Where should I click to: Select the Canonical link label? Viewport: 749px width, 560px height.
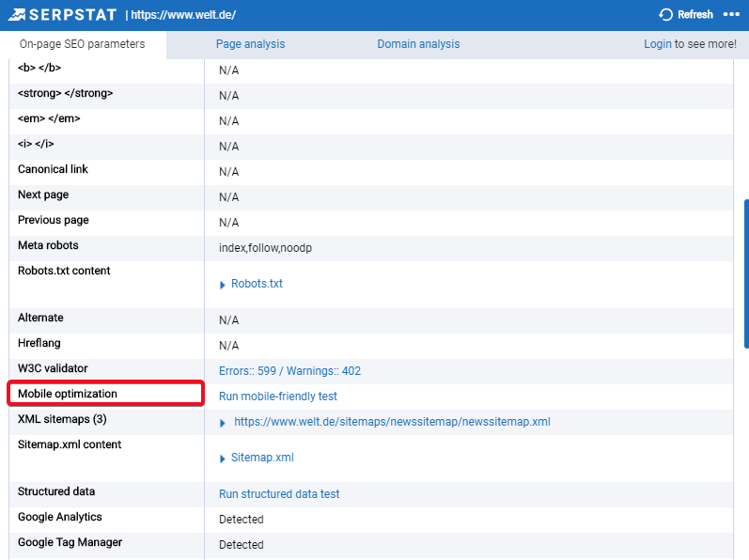point(53,169)
